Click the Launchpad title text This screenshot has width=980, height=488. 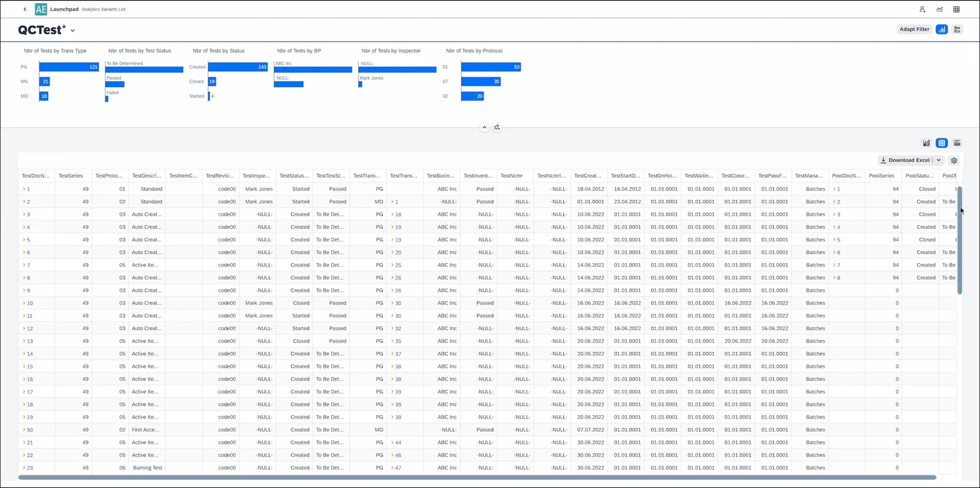pyautogui.click(x=64, y=9)
